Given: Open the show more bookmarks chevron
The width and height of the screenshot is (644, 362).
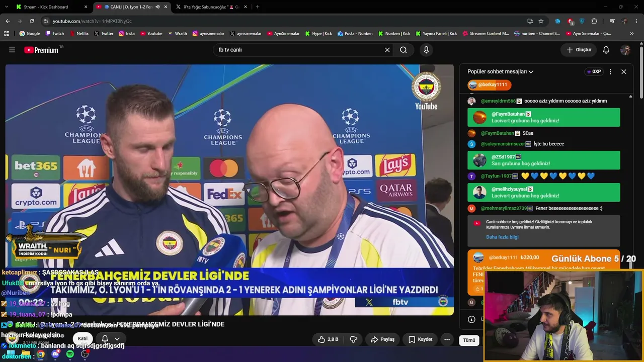Looking at the screenshot, I should coord(632,34).
